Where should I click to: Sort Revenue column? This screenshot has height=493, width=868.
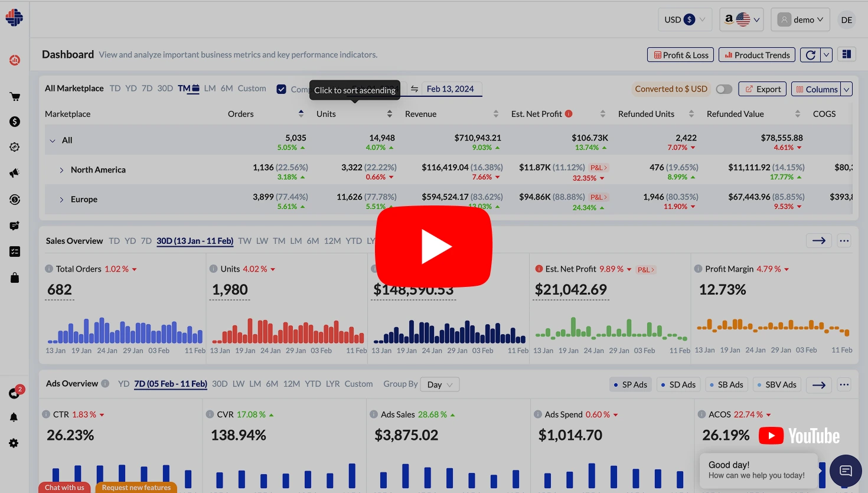pyautogui.click(x=496, y=113)
